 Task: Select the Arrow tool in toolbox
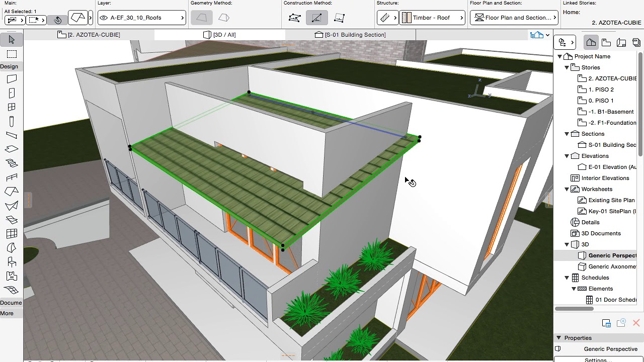click(x=12, y=40)
